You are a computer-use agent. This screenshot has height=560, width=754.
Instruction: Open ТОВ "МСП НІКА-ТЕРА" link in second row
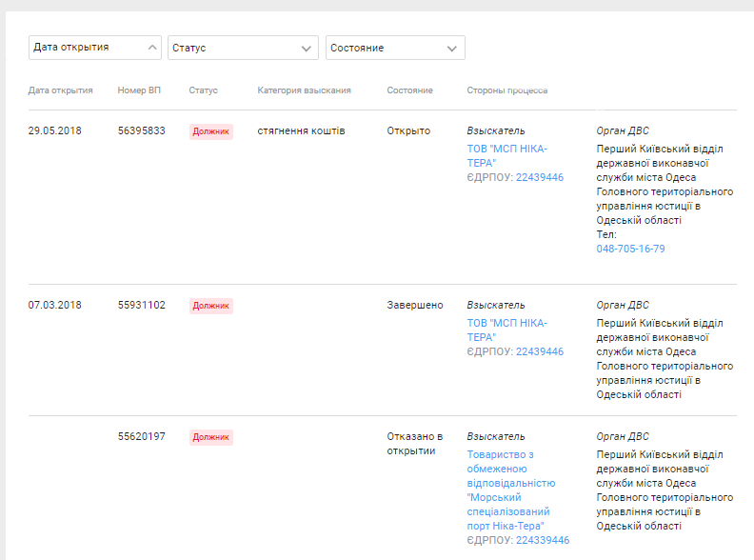pos(506,330)
